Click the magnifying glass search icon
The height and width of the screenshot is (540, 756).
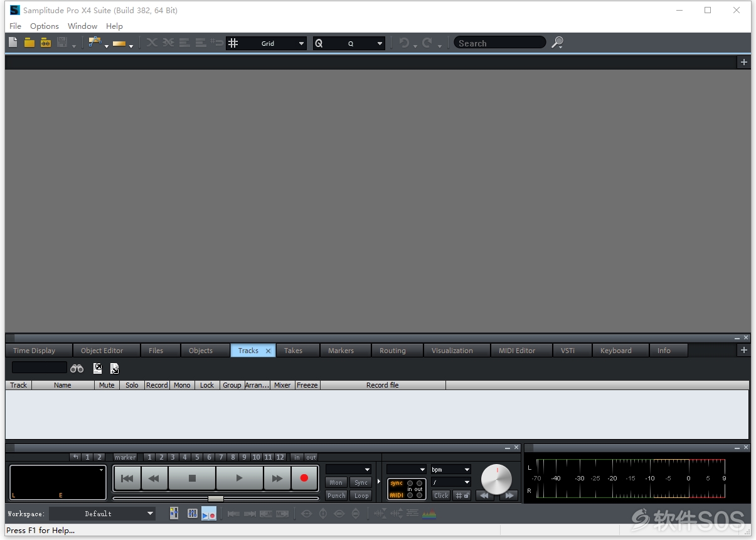(557, 43)
